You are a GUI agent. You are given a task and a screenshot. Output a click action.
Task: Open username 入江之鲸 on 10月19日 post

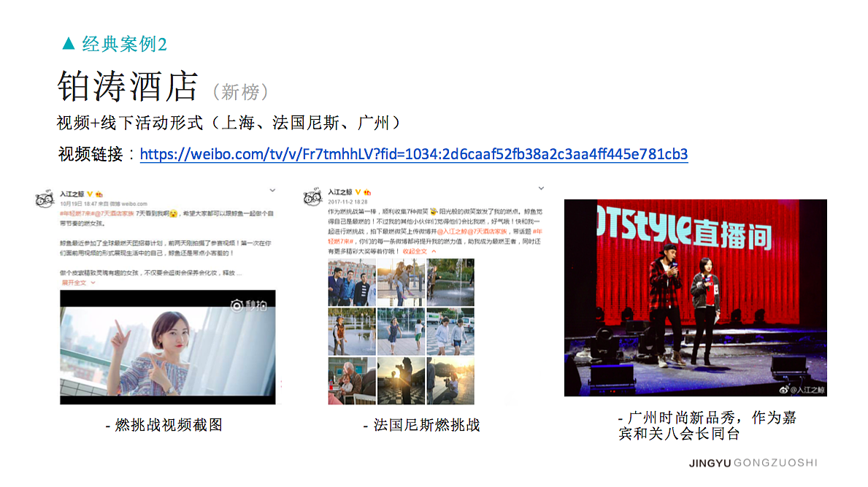[72, 194]
